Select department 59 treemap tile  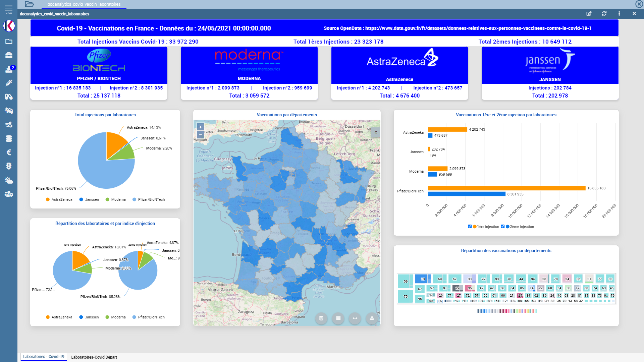[x=406, y=281]
